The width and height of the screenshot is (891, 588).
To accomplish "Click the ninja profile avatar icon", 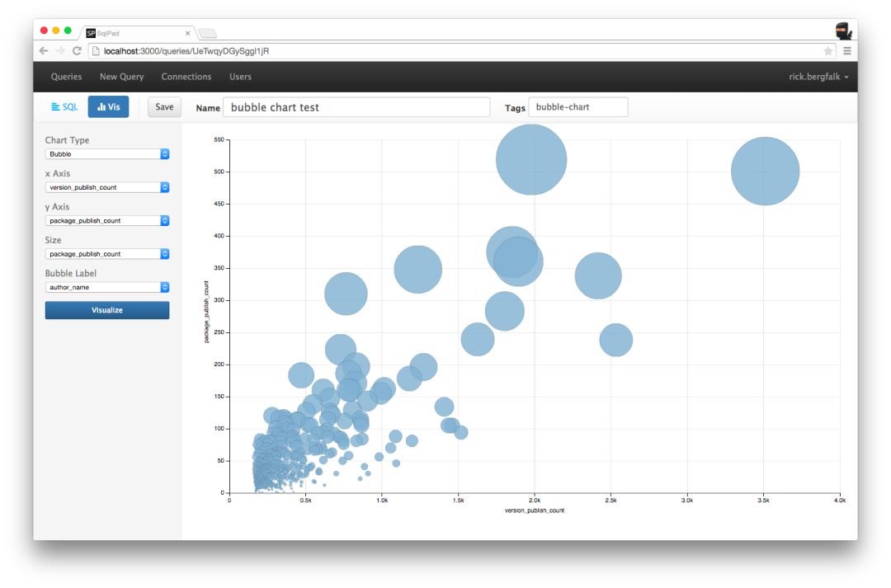I will 844,31.
